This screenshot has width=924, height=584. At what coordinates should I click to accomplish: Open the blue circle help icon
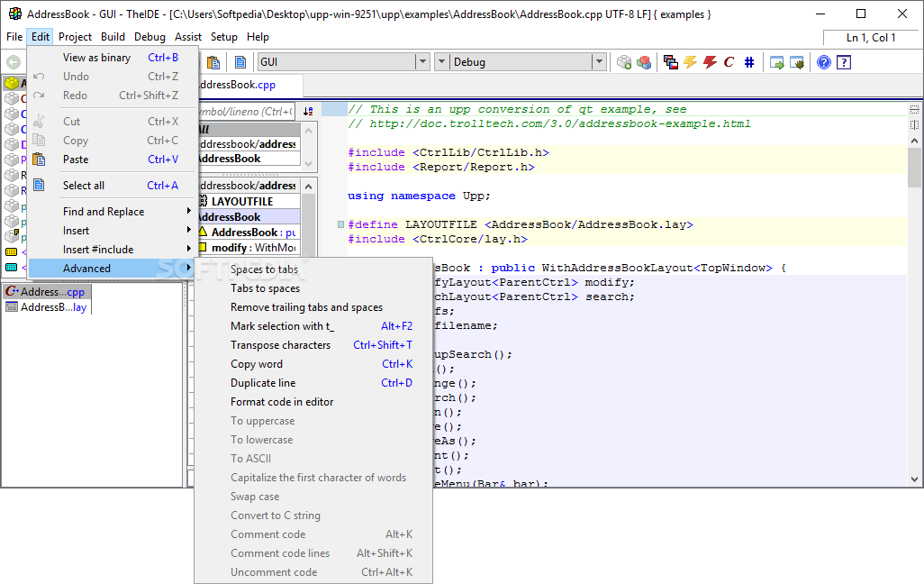click(x=824, y=62)
